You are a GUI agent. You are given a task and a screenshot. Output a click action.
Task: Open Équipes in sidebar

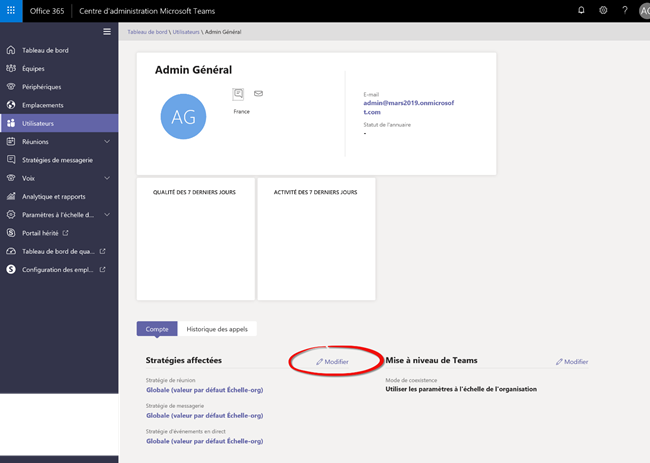pyautogui.click(x=59, y=68)
